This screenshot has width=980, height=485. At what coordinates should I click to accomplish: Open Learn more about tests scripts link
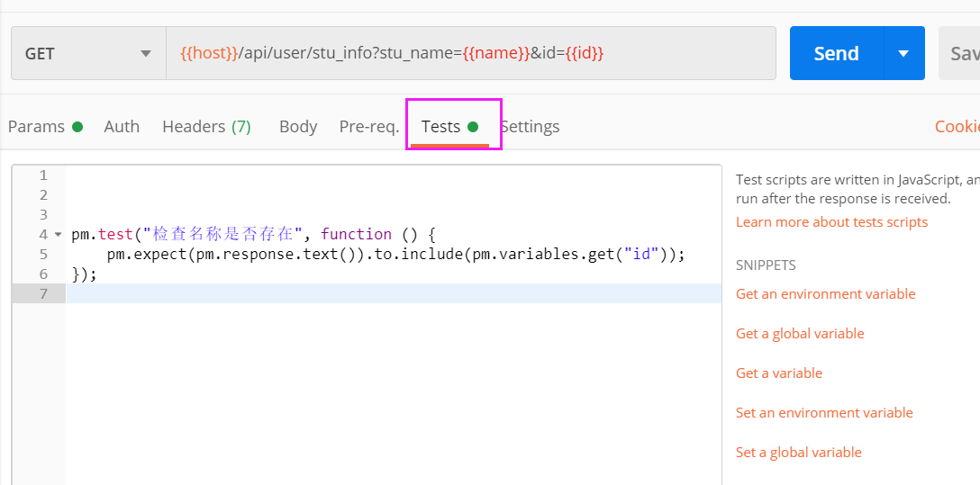pos(831,222)
